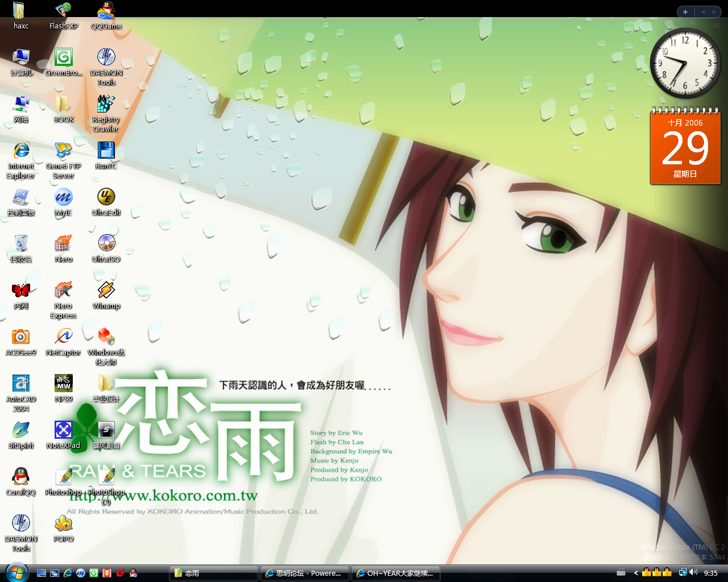Open the Photoshop desktop file icon
This screenshot has width=728, height=582.
(63, 482)
